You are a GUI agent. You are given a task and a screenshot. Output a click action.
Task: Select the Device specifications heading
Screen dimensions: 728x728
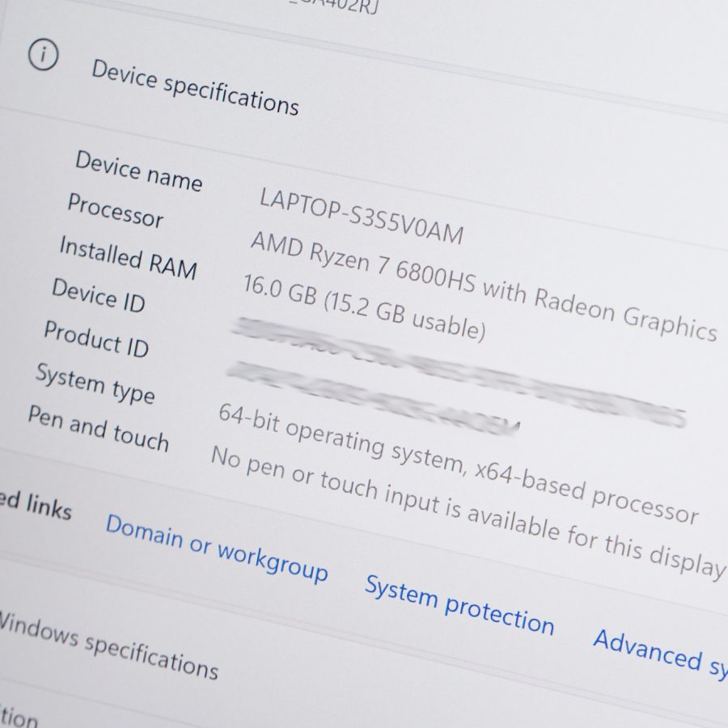click(196, 87)
